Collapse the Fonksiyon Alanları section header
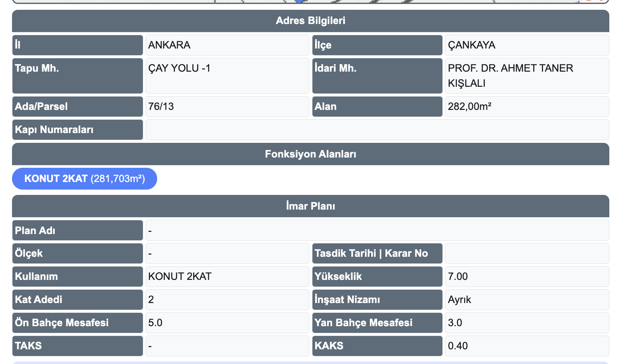The height and width of the screenshot is (364, 624). pyautogui.click(x=310, y=154)
